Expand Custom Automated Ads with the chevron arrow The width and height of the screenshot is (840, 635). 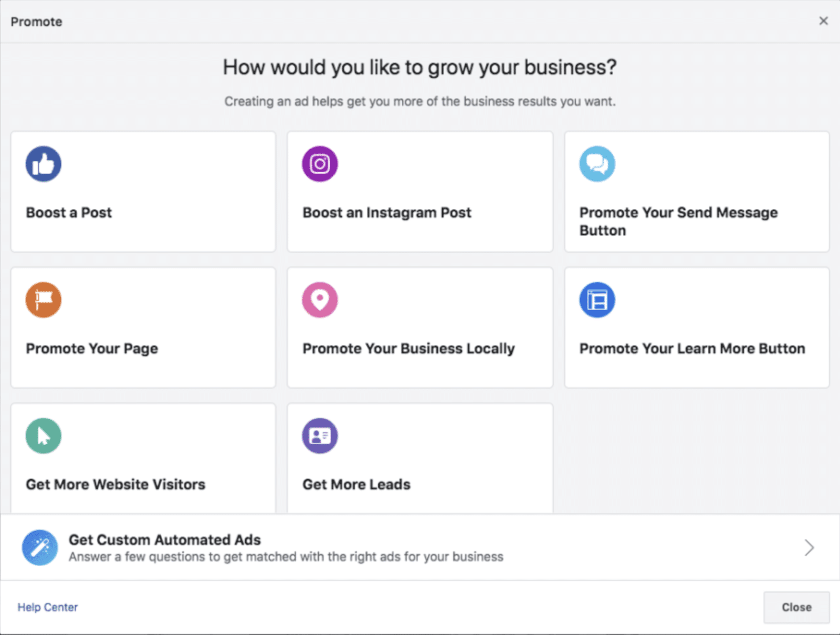tap(809, 547)
